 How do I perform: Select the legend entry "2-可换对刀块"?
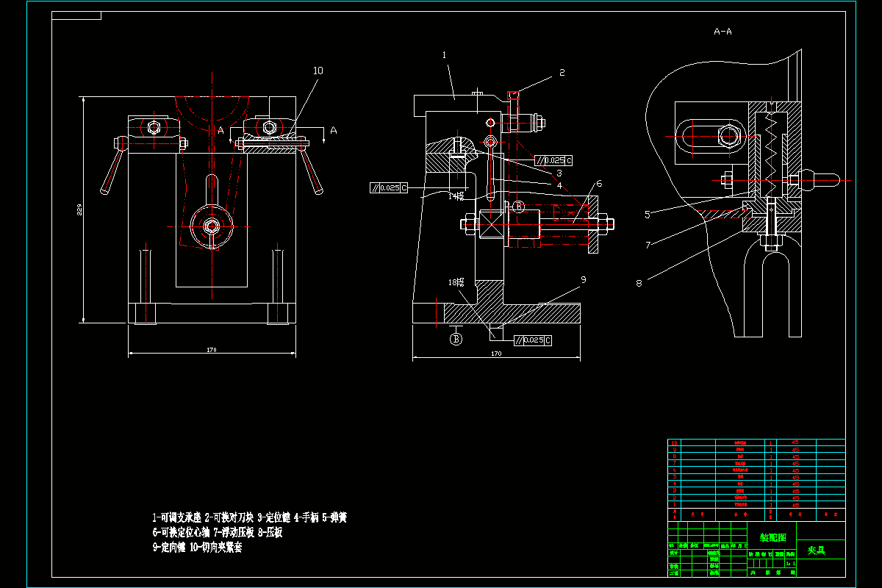tap(229, 517)
